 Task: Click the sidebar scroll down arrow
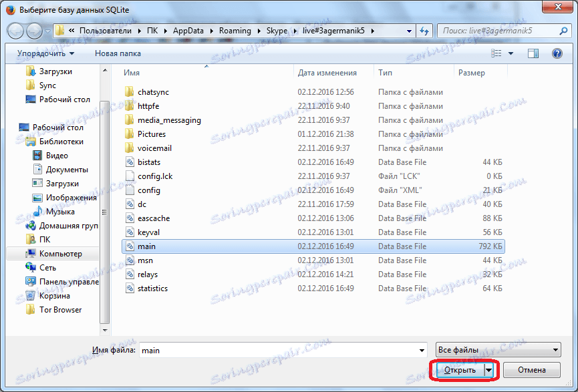tap(105, 330)
